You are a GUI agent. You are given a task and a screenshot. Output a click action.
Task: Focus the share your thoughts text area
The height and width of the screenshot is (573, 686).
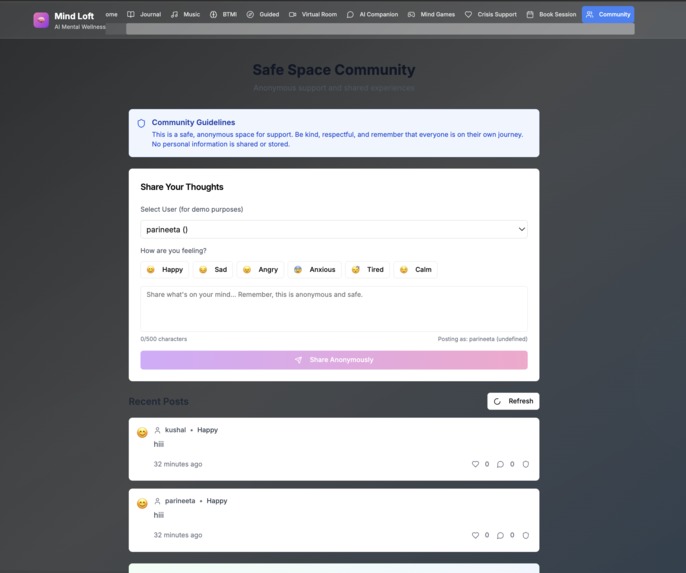[x=334, y=309]
